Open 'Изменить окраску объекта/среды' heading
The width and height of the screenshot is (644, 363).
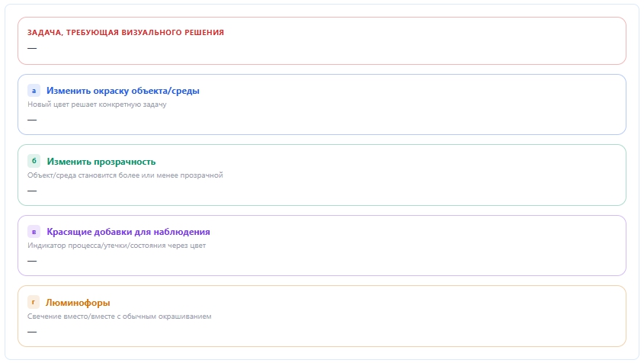123,91
